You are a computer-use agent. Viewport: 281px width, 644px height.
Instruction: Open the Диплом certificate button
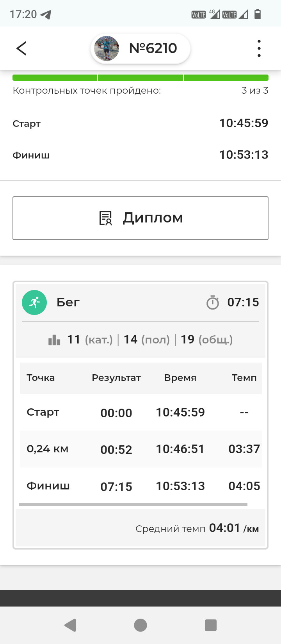point(140,218)
